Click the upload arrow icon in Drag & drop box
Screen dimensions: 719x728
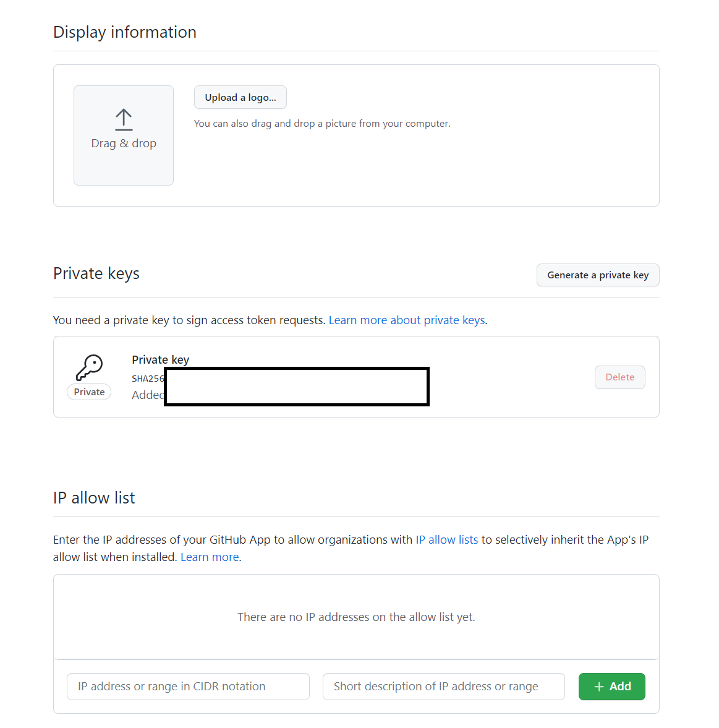[123, 119]
